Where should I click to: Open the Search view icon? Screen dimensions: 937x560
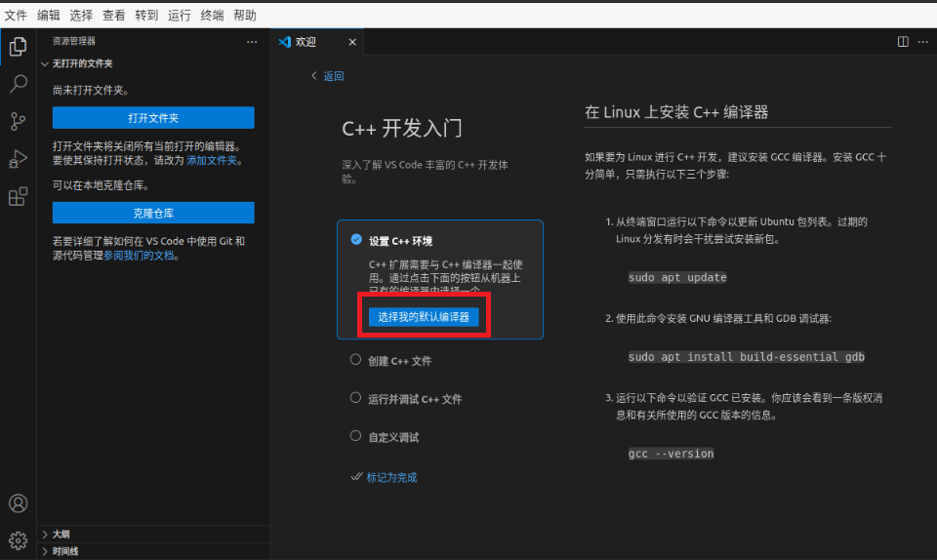18,84
